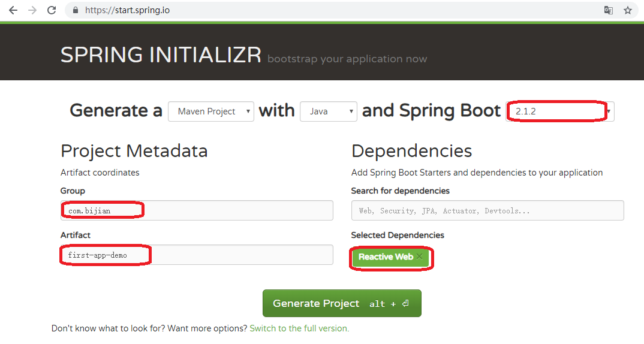Reload the page with refresh icon
This screenshot has height=344, width=644.
pyautogui.click(x=52, y=10)
